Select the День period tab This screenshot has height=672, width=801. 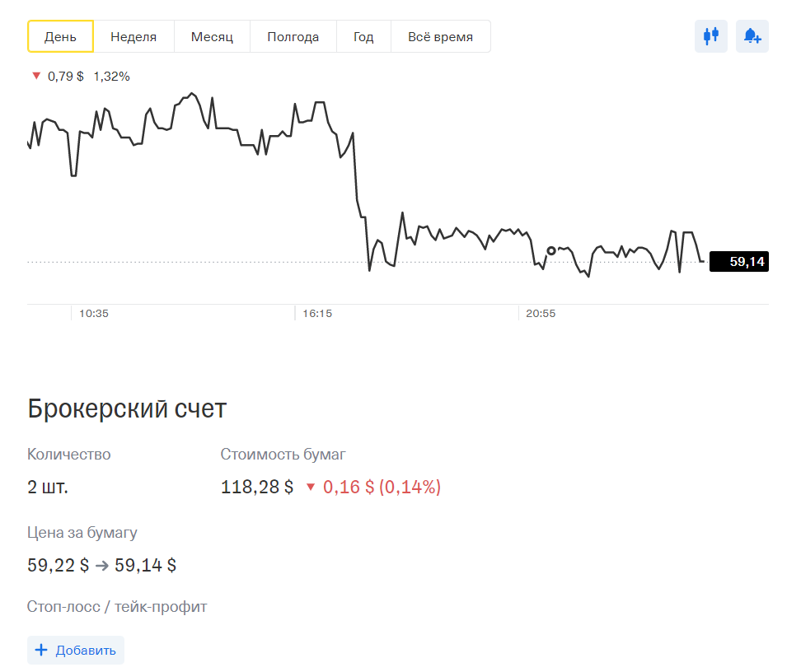(60, 37)
